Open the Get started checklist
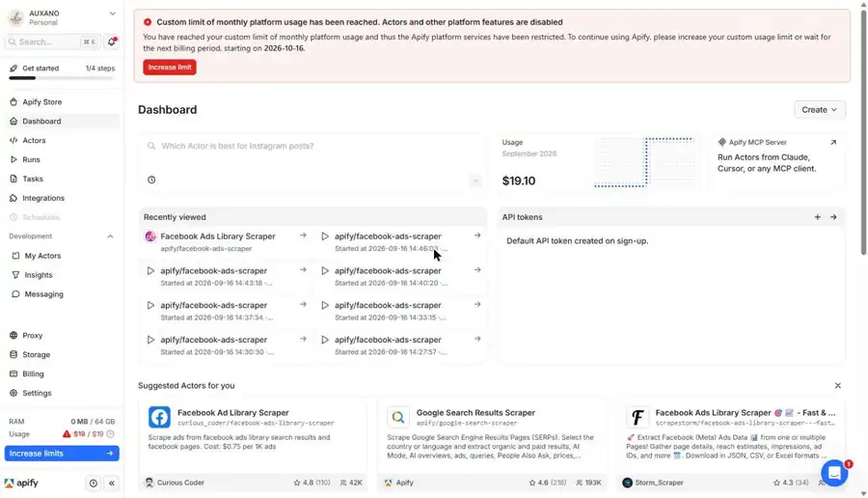Image resolution: width=868 pixels, height=498 pixels. [62, 69]
